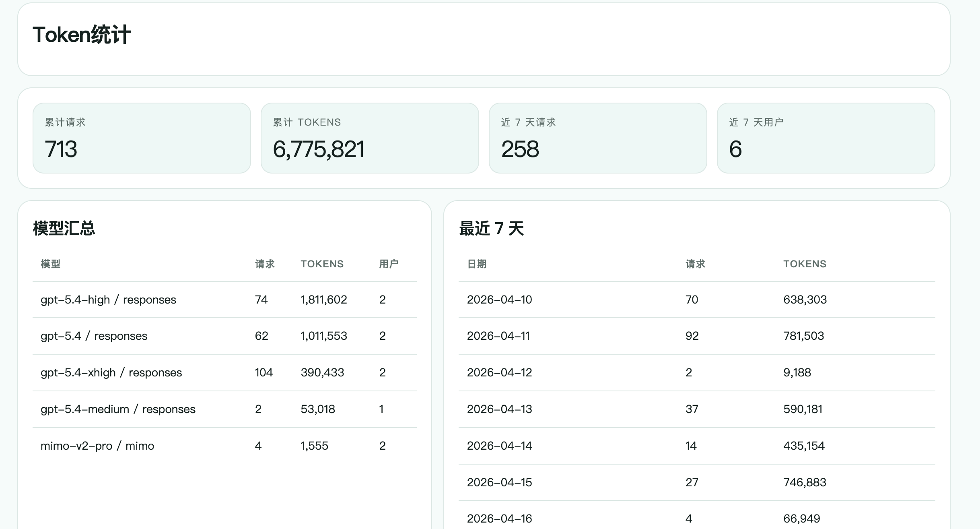This screenshot has height=529, width=980.
Task: Select the "累计请求" card label
Action: (x=65, y=122)
